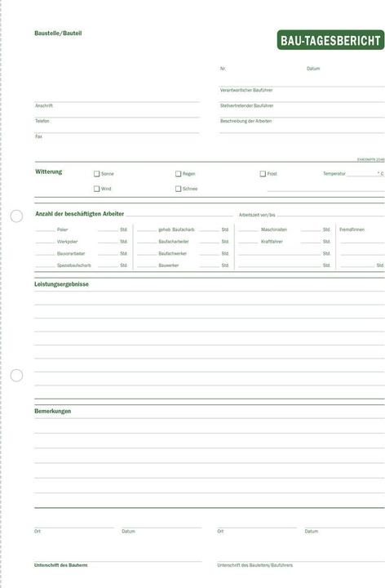
Task: Click the Bauvorarbeiter row label
Action: (71, 253)
